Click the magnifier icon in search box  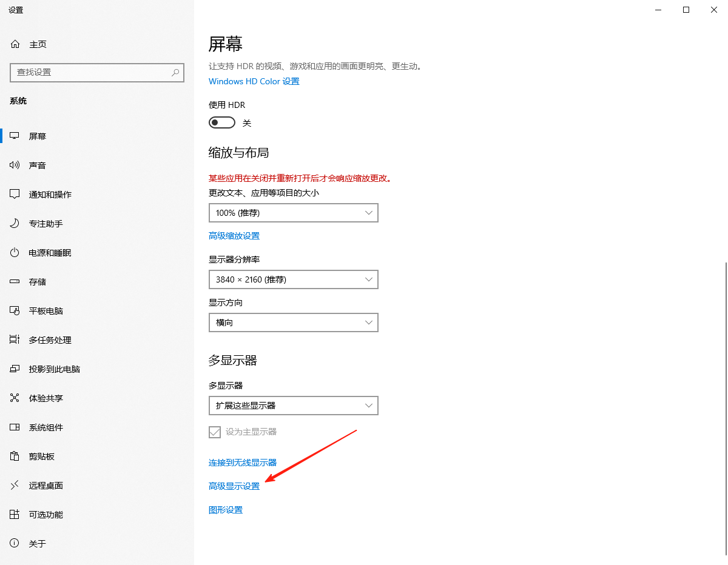click(175, 72)
